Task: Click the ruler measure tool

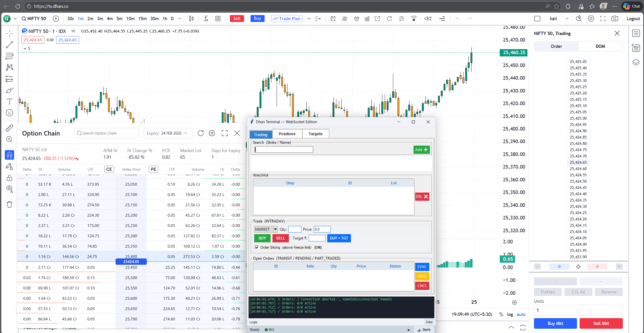Action: [x=9, y=128]
